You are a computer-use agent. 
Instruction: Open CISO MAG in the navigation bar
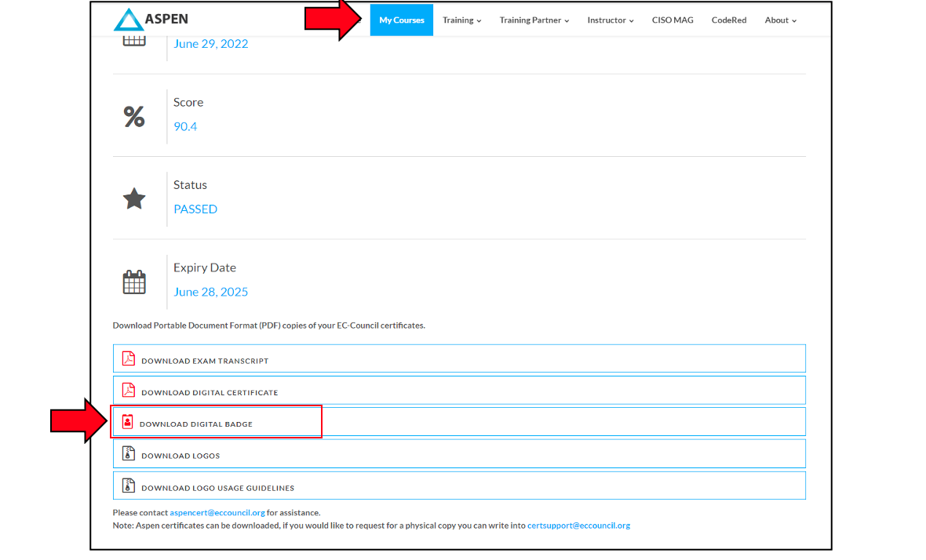tap(673, 20)
